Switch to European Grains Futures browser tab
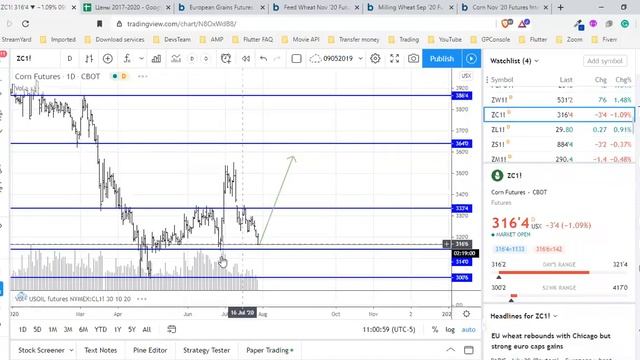The image size is (640, 360). click(x=221, y=7)
